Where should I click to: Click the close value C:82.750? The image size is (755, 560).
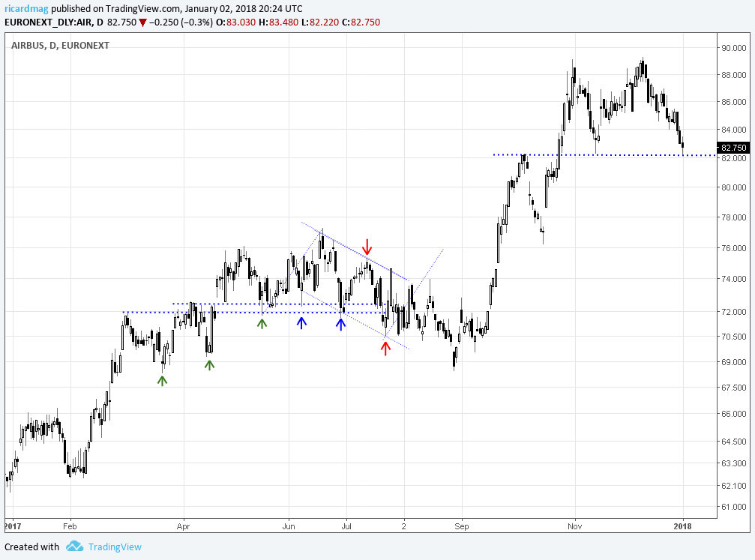(361, 22)
